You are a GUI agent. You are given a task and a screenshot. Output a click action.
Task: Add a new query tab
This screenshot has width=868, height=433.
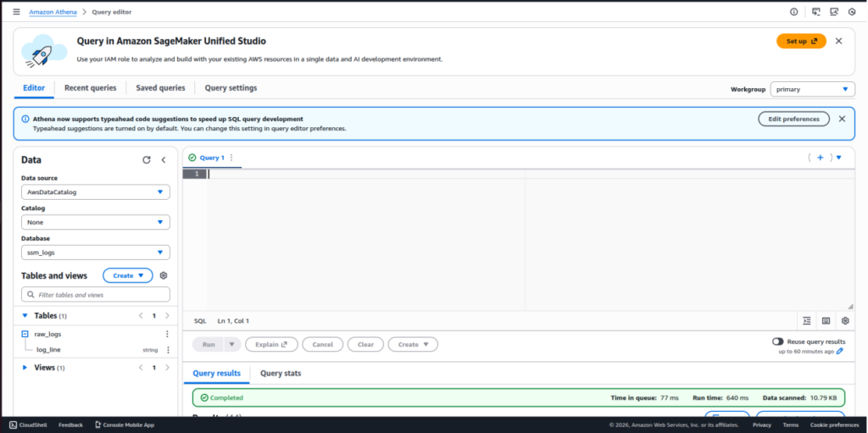(820, 158)
